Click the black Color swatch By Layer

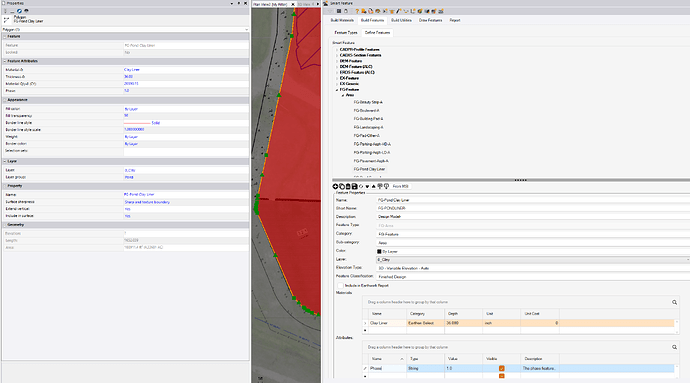click(379, 251)
